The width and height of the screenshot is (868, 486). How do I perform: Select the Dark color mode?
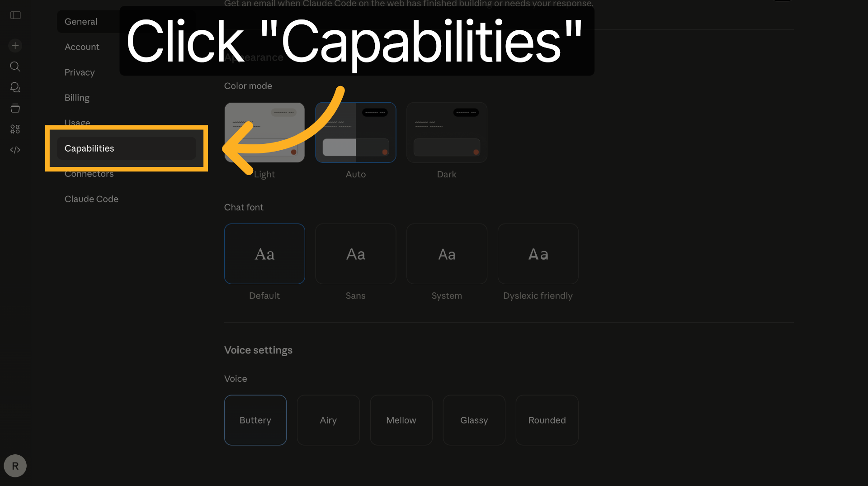click(447, 132)
